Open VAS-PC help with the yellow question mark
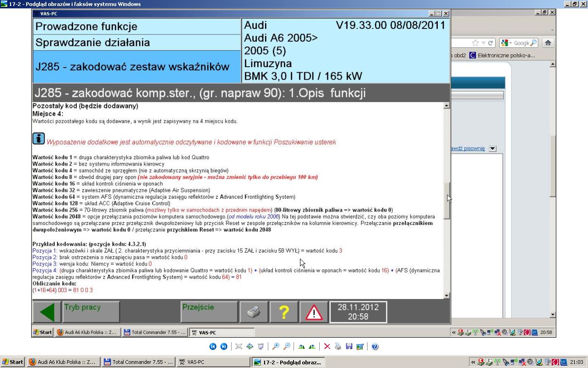The width and height of the screenshot is (588, 368). pos(284,312)
